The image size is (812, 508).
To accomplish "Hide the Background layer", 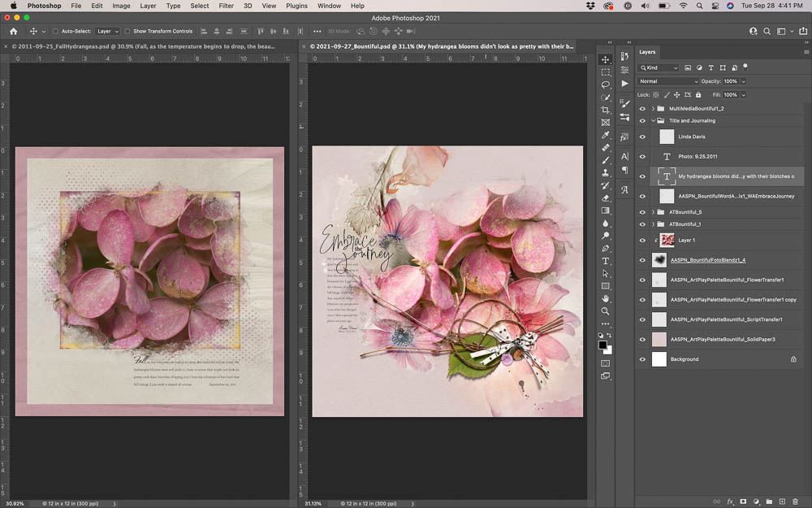I will pyautogui.click(x=642, y=359).
